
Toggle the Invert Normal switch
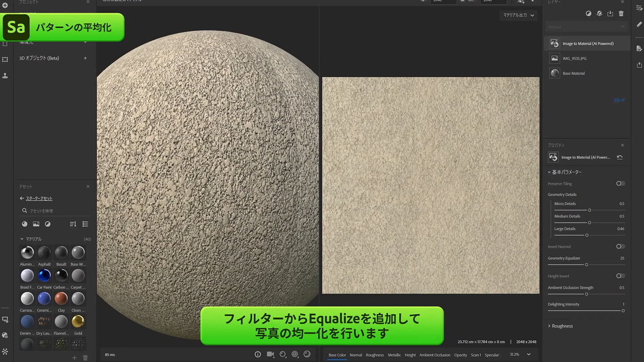point(620,246)
